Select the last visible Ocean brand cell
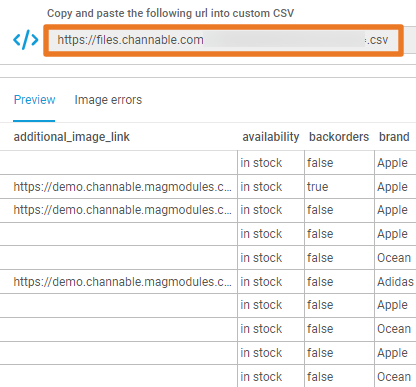Image resolution: width=416 pixels, height=387 pixels. (394, 377)
